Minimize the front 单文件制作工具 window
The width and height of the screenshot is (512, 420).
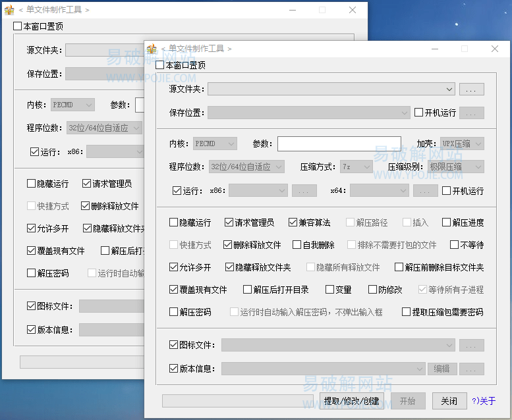435,49
